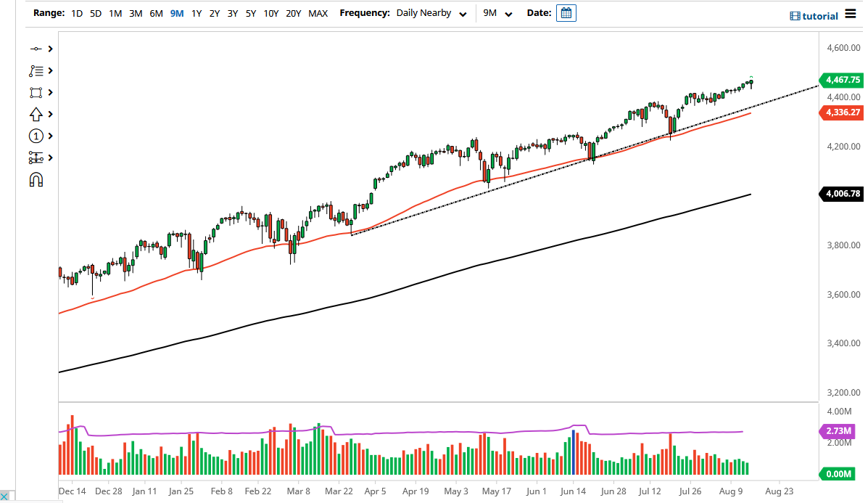Select the rectangle shape tool
Viewport: 868px width, 503px height.
(x=36, y=92)
